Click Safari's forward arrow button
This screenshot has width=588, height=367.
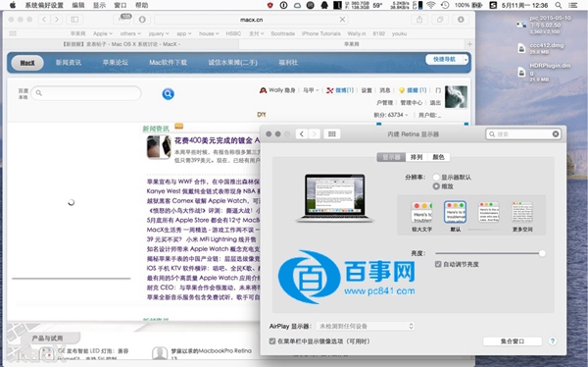tap(57, 20)
